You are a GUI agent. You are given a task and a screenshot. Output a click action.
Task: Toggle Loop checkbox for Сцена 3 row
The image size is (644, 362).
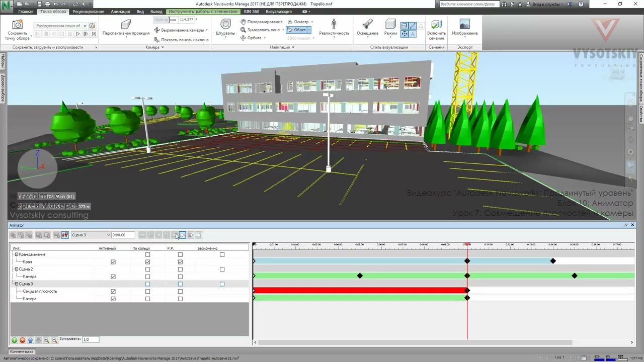coord(147,284)
